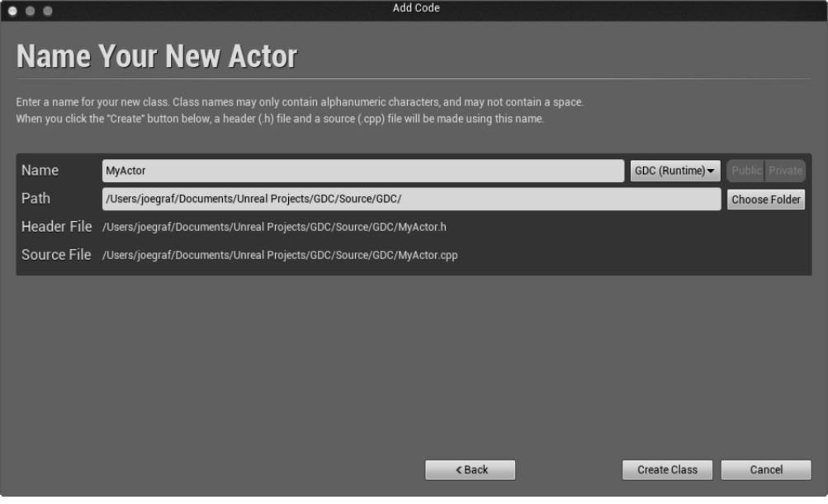Go back with the Back button
This screenshot has height=504, width=828.
pos(470,469)
